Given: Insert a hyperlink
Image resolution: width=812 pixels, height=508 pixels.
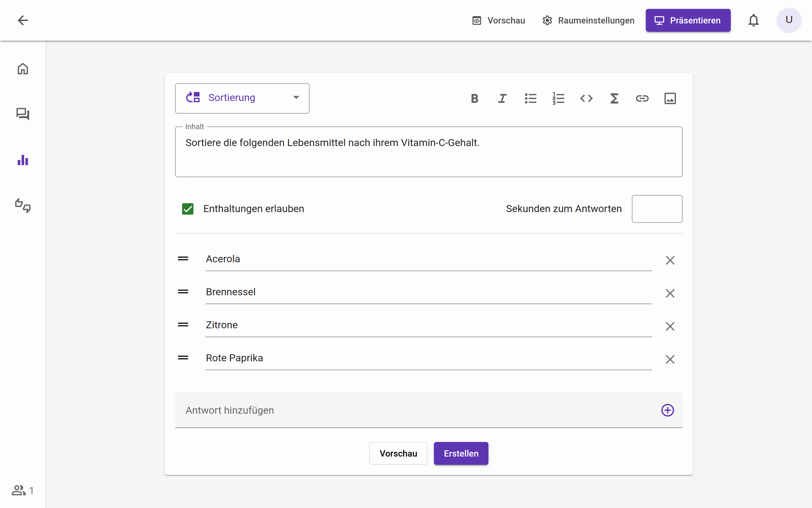Looking at the screenshot, I should pos(642,98).
